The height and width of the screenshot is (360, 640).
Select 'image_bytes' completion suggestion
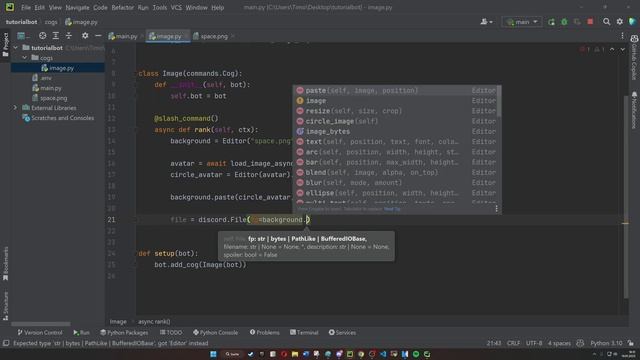point(396,131)
